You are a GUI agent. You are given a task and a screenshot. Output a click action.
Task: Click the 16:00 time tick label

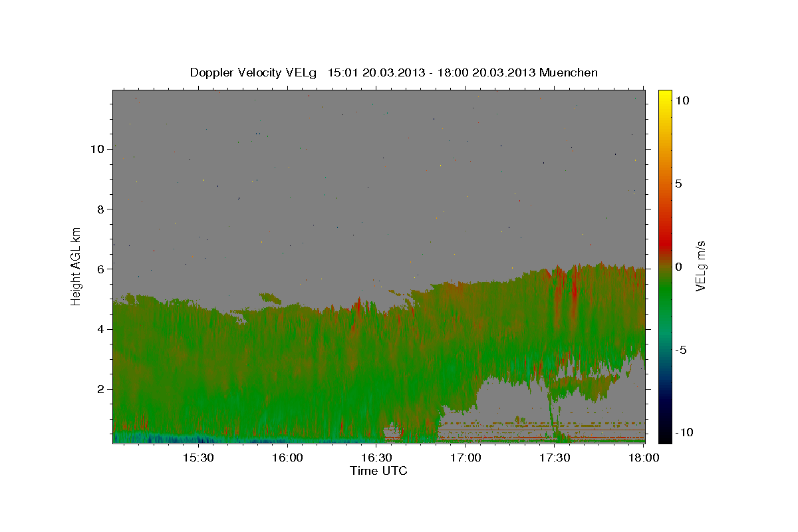pyautogui.click(x=287, y=458)
